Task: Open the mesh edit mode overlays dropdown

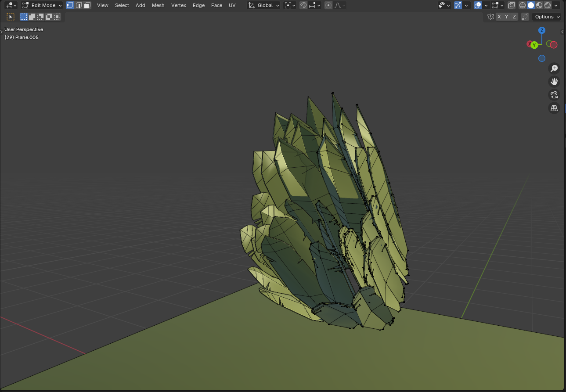Action: pos(498,5)
